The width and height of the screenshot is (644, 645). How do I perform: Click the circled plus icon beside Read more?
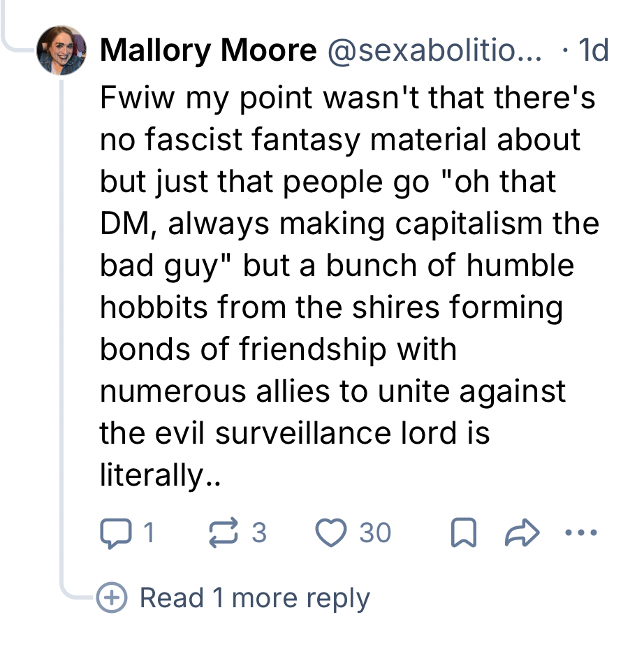(112, 597)
